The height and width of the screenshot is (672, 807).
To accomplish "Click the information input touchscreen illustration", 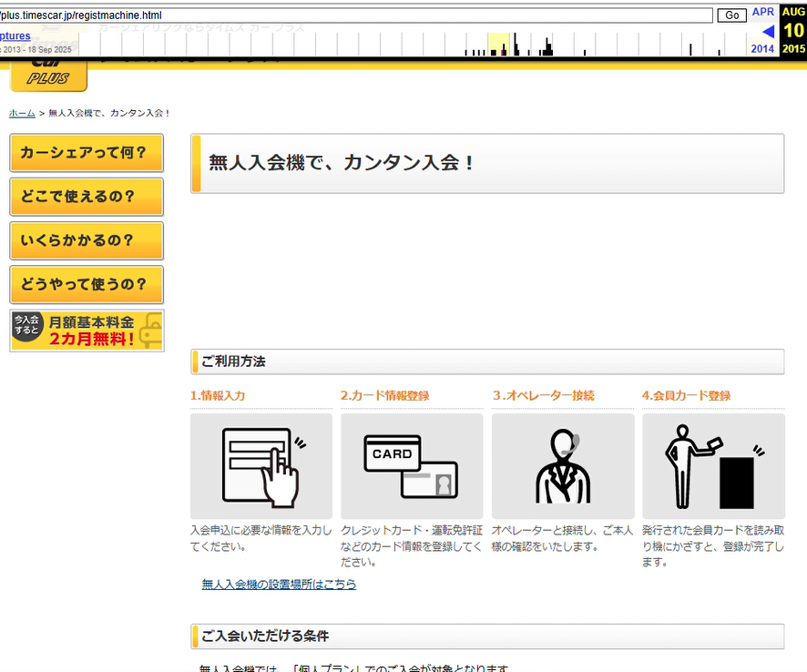I will [x=260, y=466].
